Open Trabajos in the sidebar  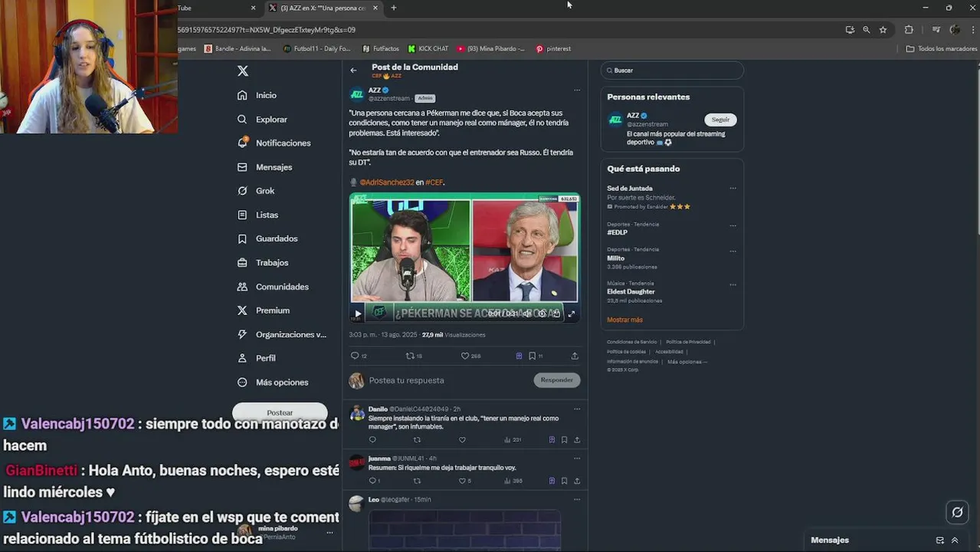(263, 262)
